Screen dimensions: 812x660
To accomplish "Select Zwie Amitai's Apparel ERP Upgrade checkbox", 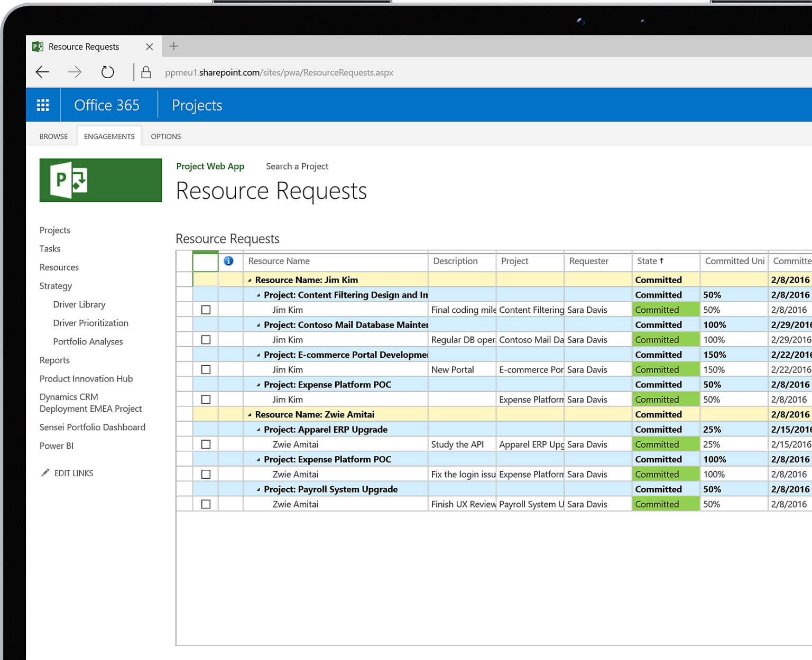I will (x=206, y=444).
